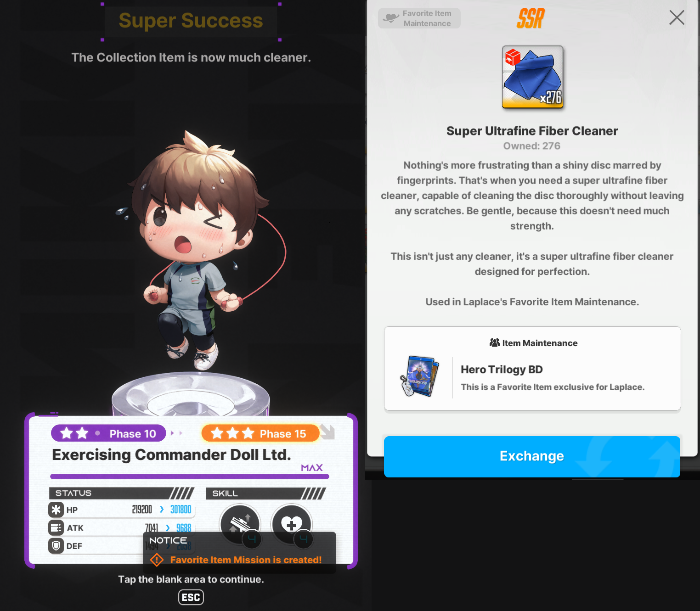Image resolution: width=700 pixels, height=611 pixels.
Task: Click the SSR rarity label
Action: point(531,19)
